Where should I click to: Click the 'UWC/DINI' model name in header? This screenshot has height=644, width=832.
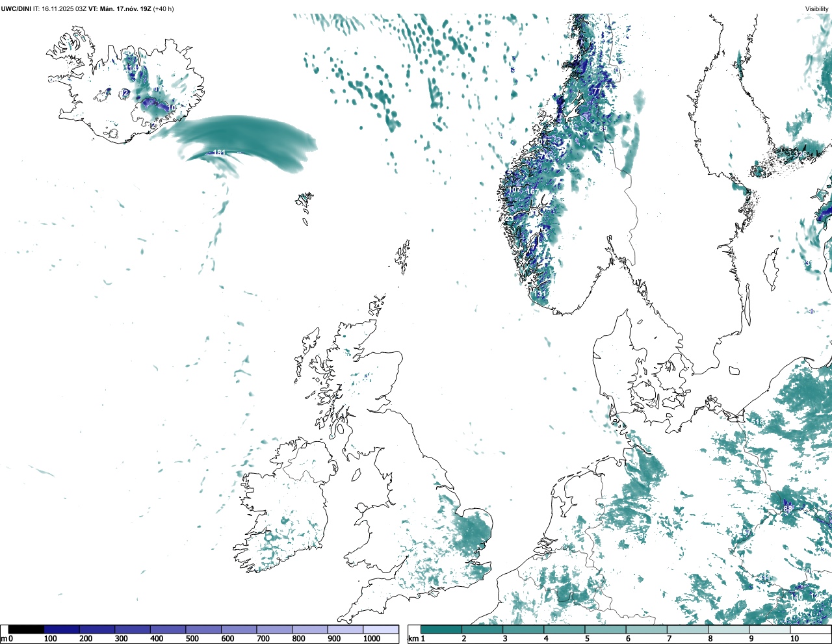pyautogui.click(x=16, y=8)
